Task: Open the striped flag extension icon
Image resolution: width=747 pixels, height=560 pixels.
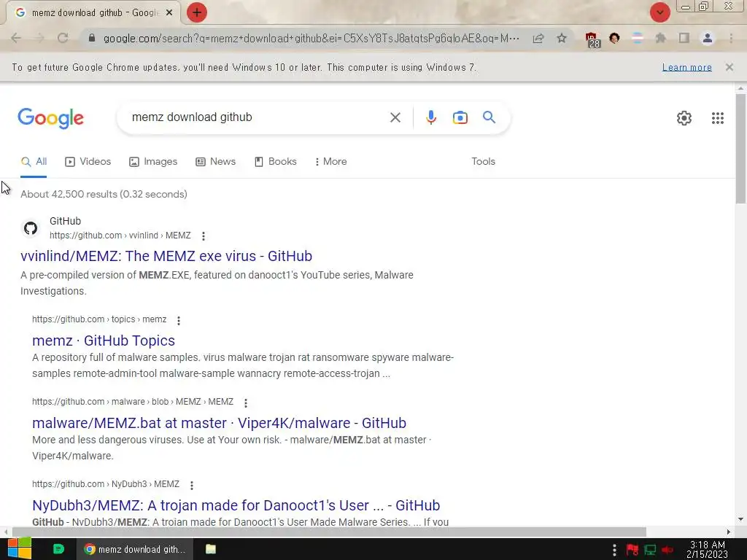Action: [637, 38]
